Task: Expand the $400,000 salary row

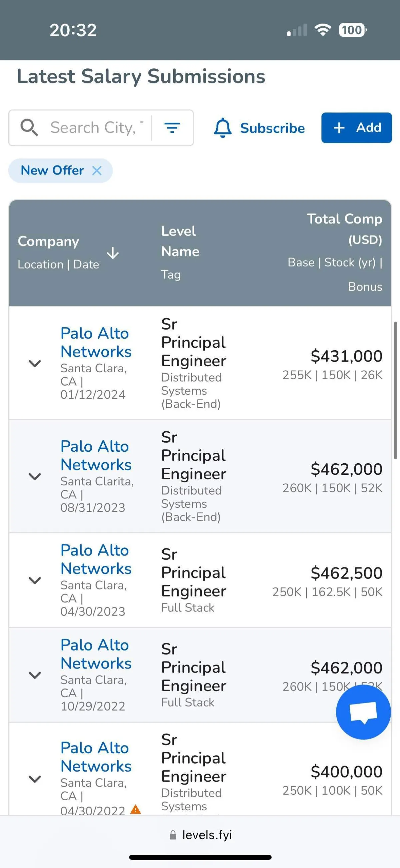Action: pyautogui.click(x=35, y=778)
